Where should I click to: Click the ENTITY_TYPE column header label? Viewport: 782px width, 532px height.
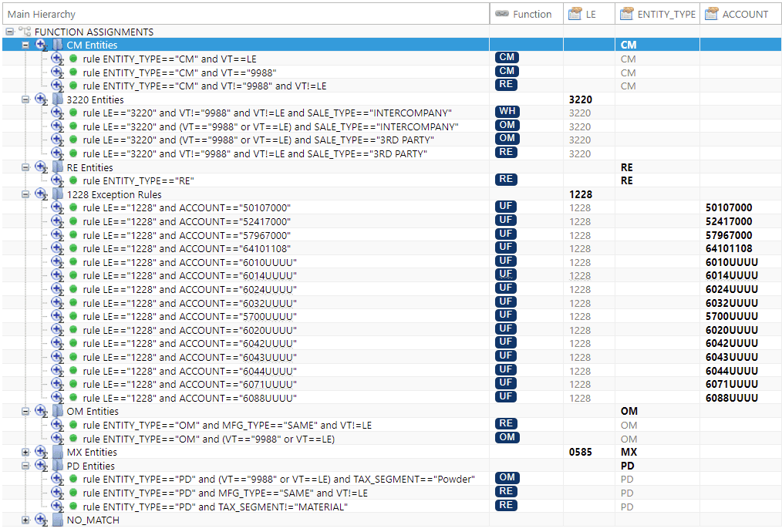point(666,15)
